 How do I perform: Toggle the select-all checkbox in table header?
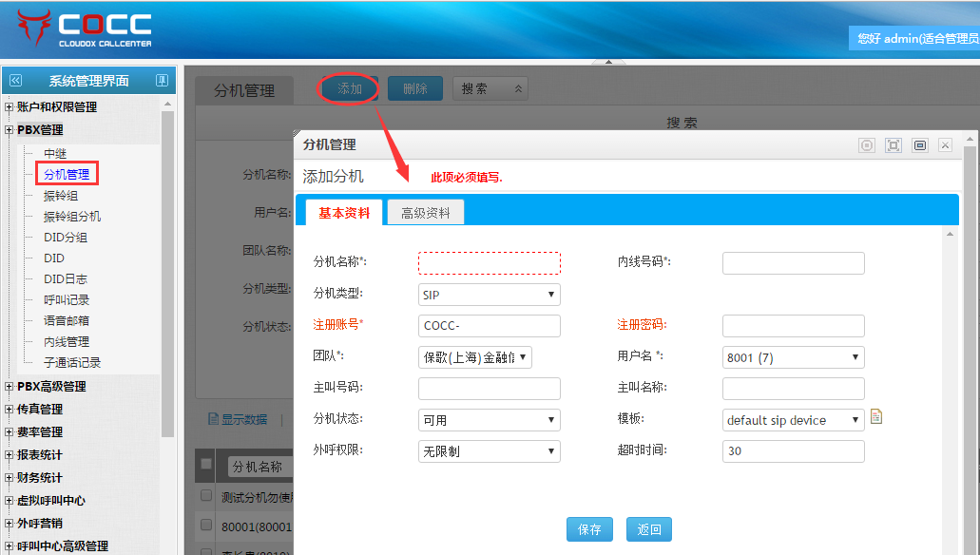[206, 464]
